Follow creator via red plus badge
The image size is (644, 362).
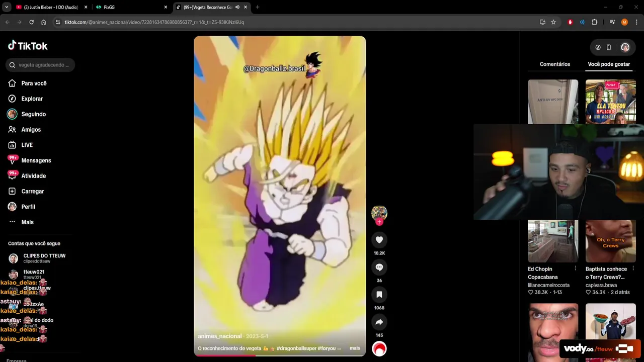pyautogui.click(x=379, y=222)
